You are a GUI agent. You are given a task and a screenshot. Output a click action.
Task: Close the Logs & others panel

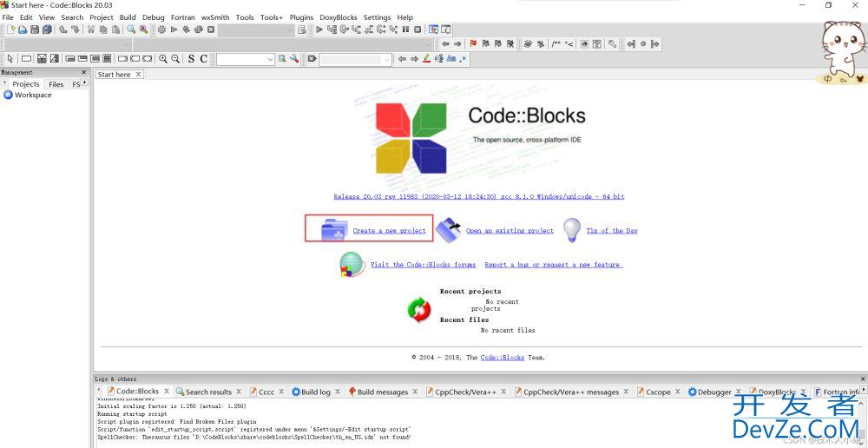pyautogui.click(x=863, y=379)
